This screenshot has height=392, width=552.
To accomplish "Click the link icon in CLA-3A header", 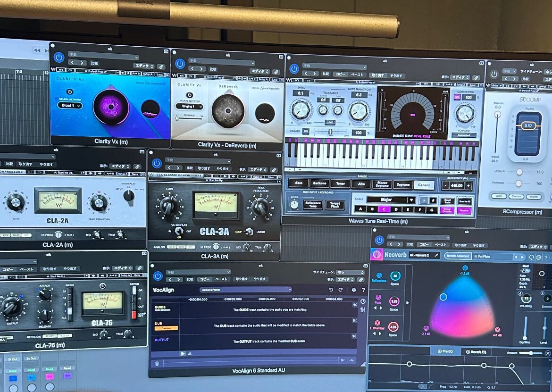I will pos(274,169).
